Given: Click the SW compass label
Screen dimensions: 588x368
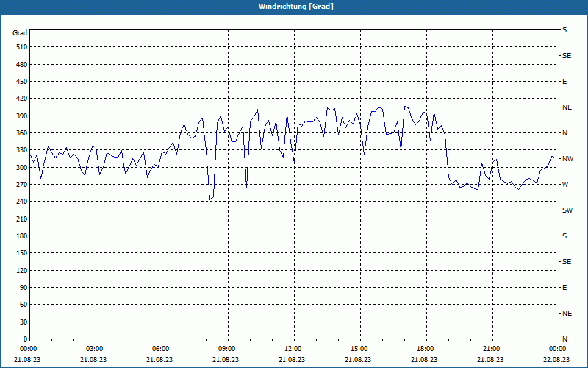Looking at the screenshot, I should 567,210.
